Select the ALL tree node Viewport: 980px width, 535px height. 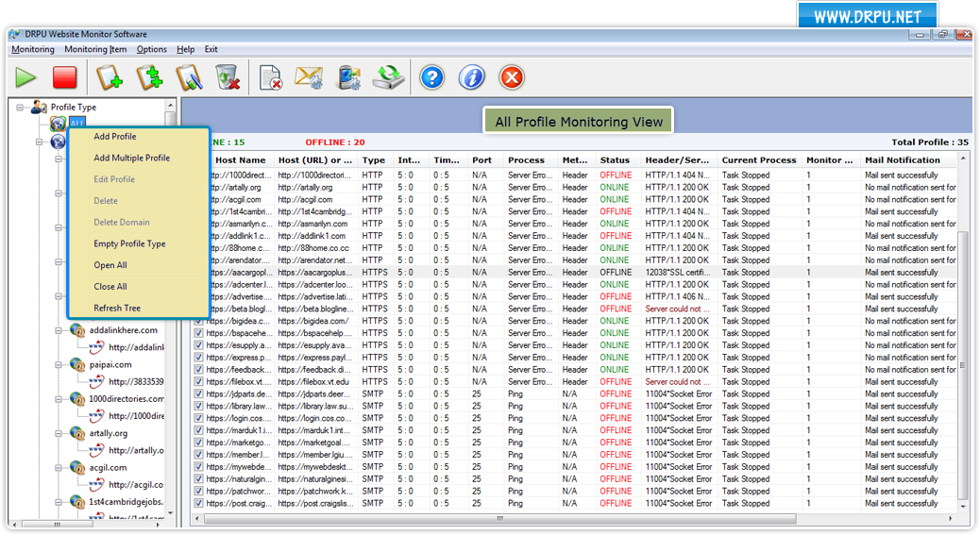(76, 124)
